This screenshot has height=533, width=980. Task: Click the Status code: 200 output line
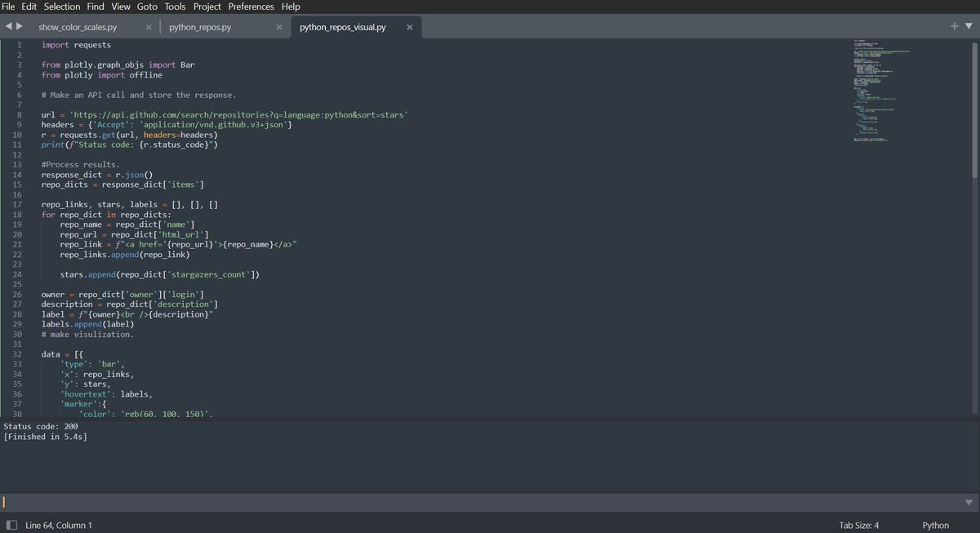coord(41,426)
